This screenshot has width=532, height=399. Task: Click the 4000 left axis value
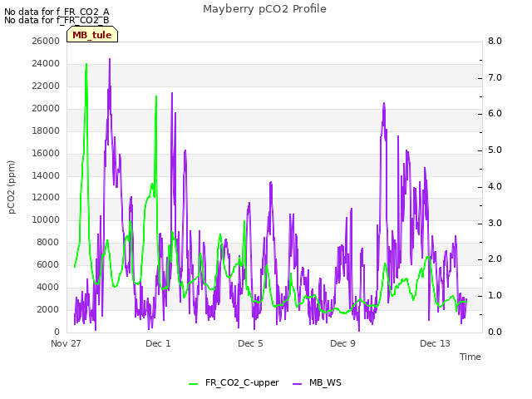47,287
